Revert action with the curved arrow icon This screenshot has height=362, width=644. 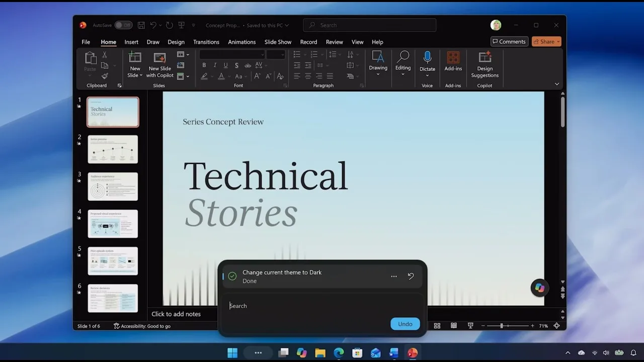pos(411,276)
